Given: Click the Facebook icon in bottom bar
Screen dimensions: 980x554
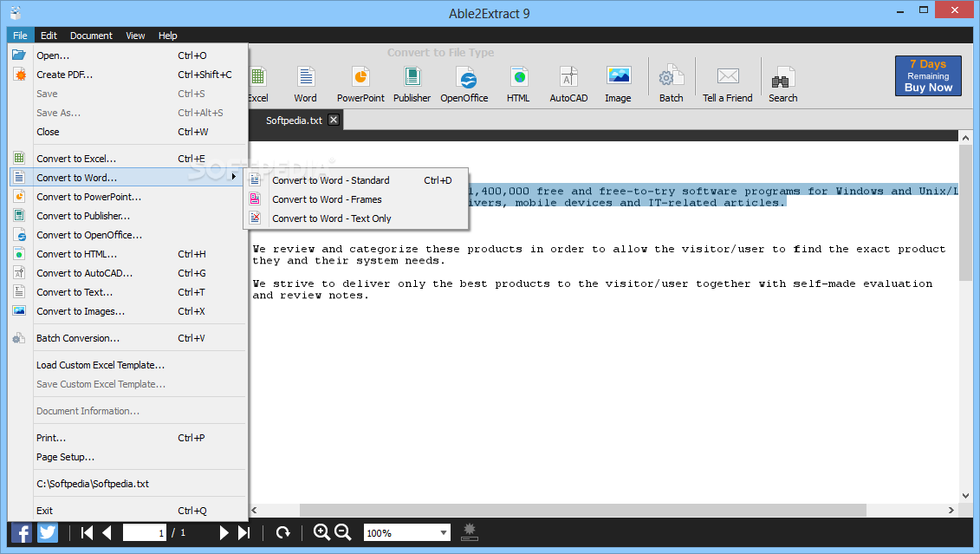Looking at the screenshot, I should [22, 532].
